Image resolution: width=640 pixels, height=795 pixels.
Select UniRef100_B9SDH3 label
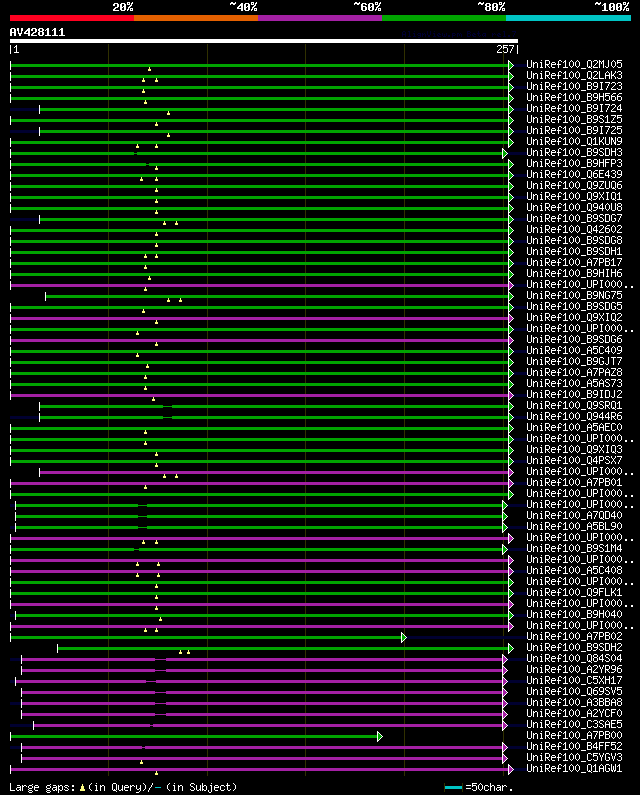[x=574, y=153]
